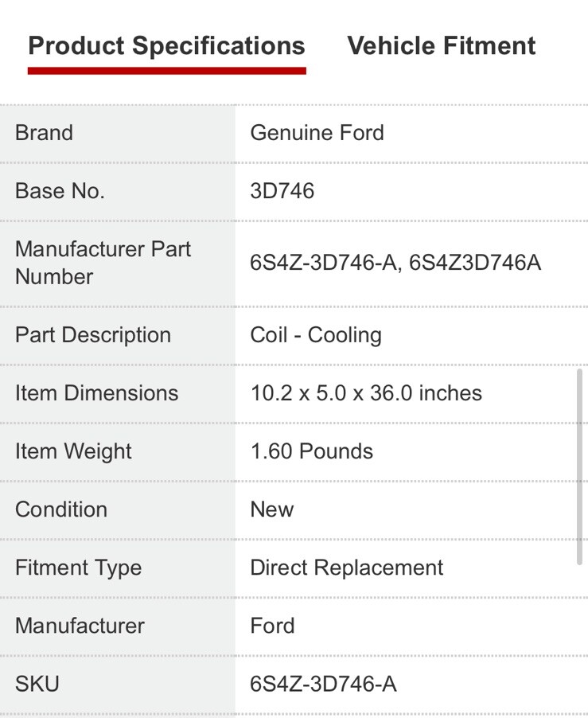Click the Brand row label
This screenshot has width=588, height=718.
(x=44, y=133)
